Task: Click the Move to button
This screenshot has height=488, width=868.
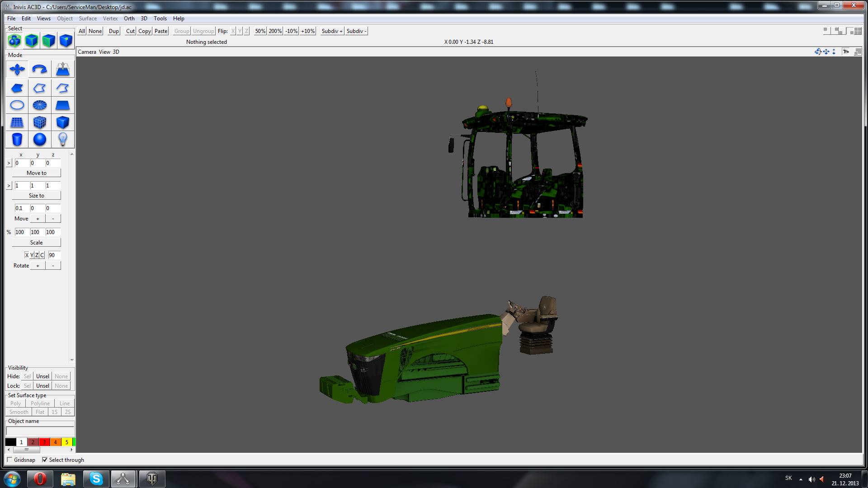Action: click(37, 173)
